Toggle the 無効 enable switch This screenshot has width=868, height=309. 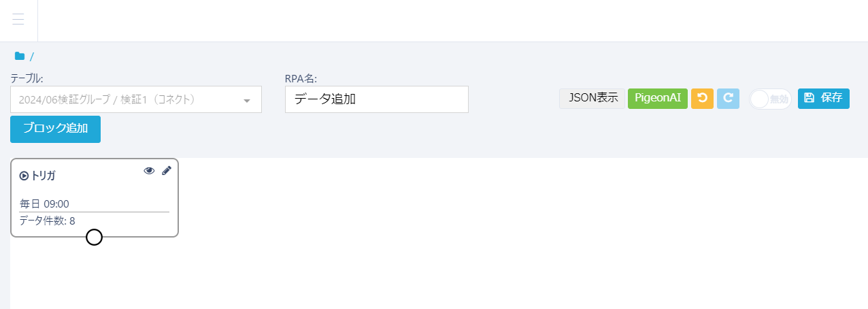coord(769,99)
